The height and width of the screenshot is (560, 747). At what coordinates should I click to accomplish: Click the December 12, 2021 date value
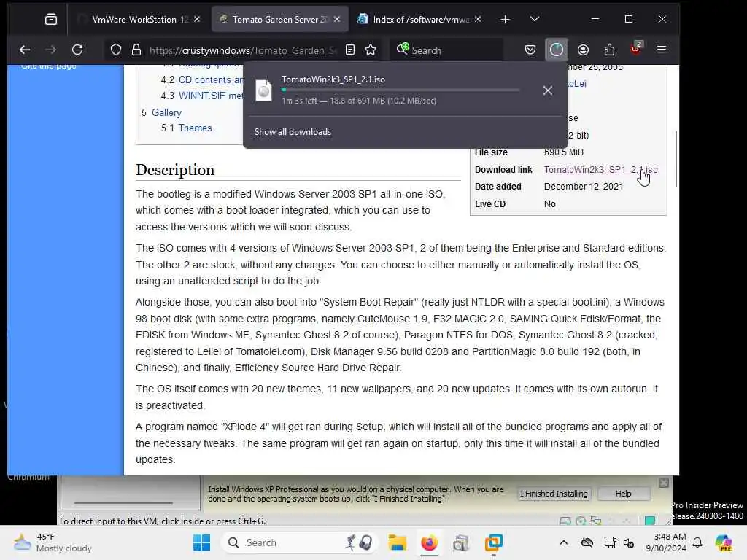pos(584,187)
